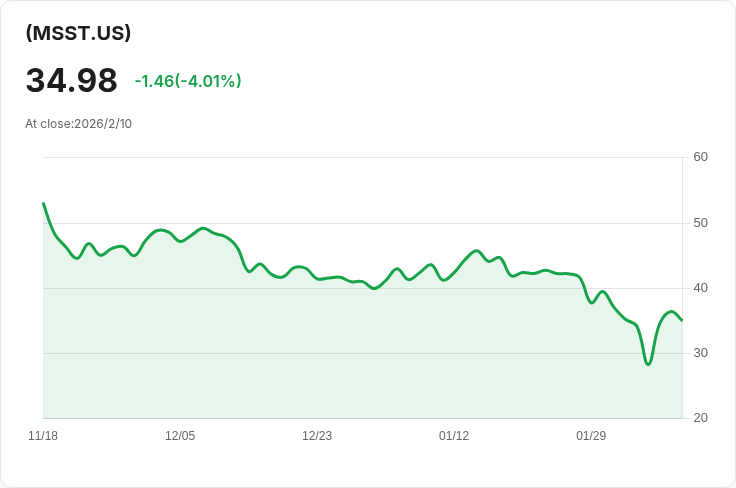Select the 01/12 date on the time axis

(454, 436)
